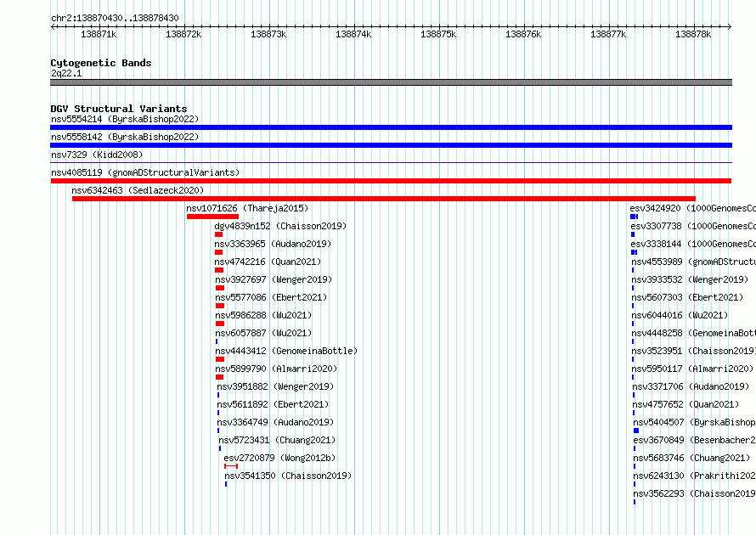Image resolution: width=756 pixels, height=535 pixels.
Task: Open nsv4443412 (GenomeinaBottle) variant
Action: tap(286, 351)
